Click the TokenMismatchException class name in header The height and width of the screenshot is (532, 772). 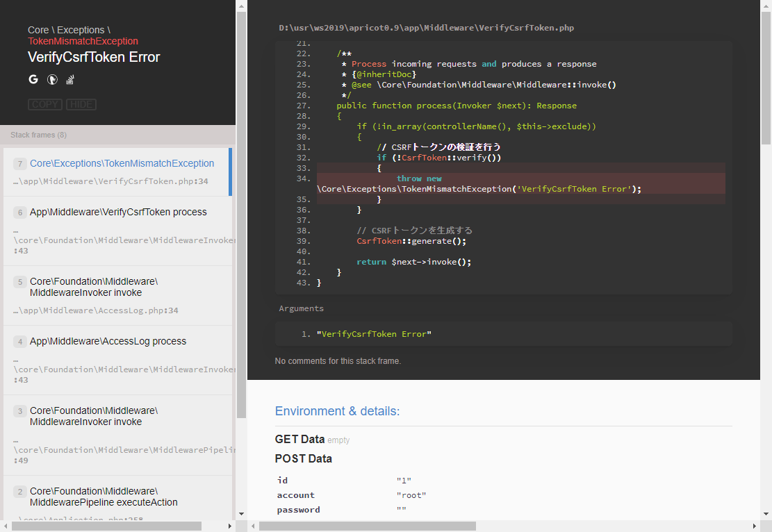83,41
